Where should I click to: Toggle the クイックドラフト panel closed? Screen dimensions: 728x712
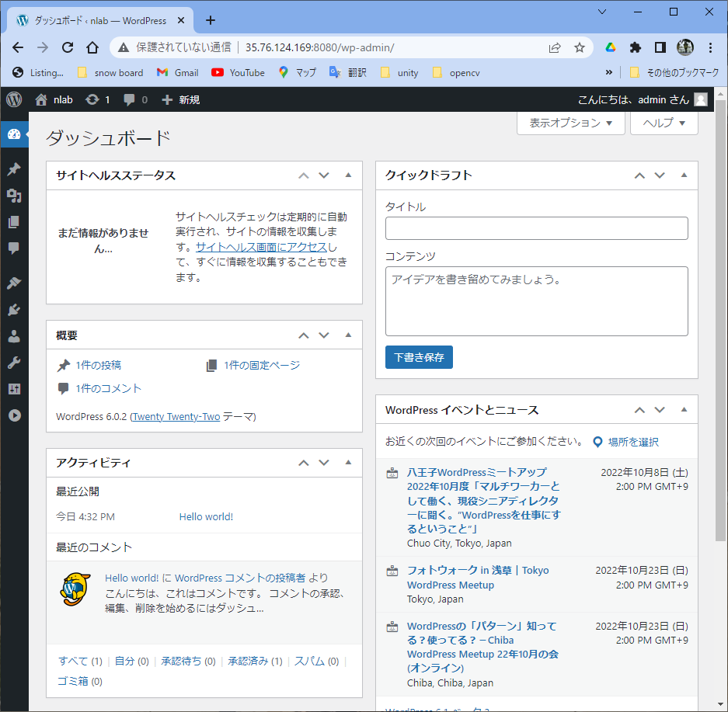684,175
